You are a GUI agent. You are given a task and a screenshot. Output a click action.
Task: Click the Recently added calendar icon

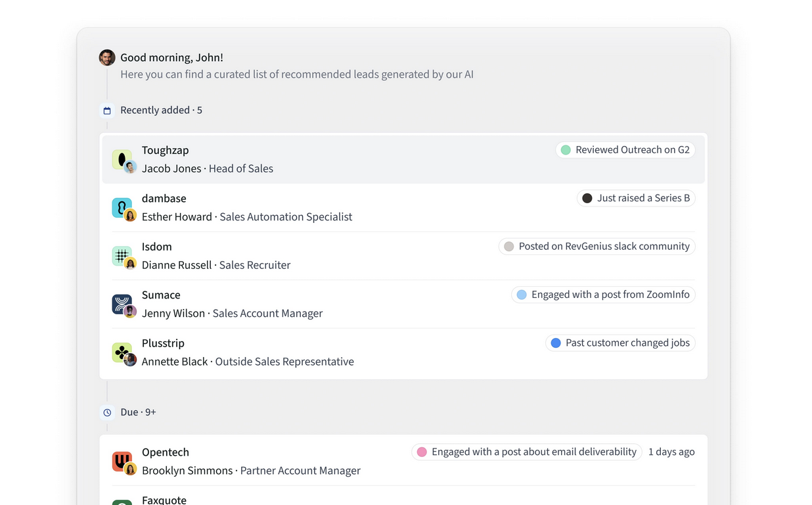coord(107,110)
